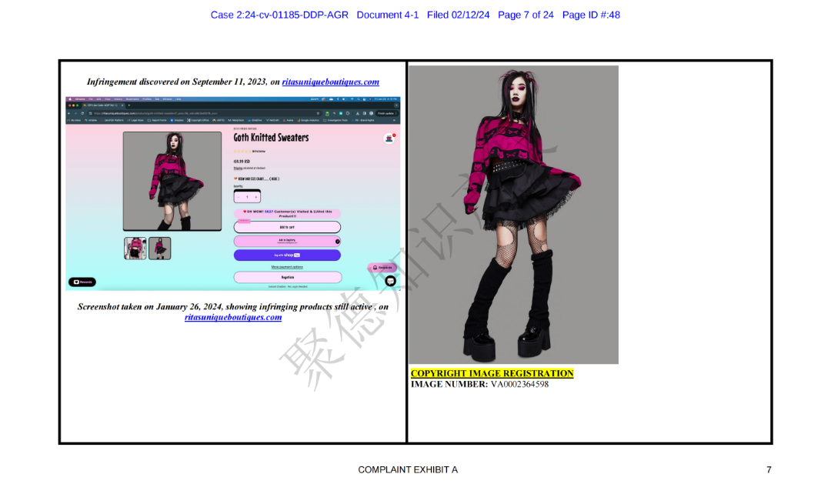Select second product thumbnail under main image
This screenshot has height=504, width=831.
coord(159,248)
